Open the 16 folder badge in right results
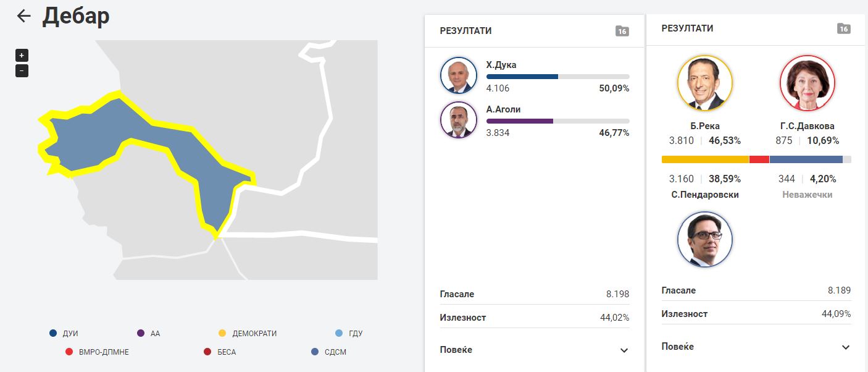 click(x=844, y=28)
